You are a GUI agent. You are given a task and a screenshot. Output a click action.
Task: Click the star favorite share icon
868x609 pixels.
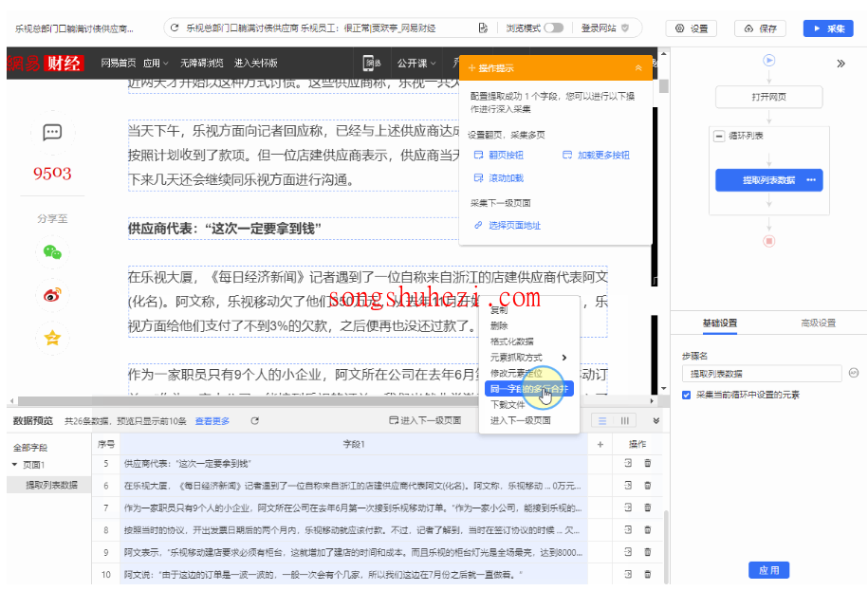[52, 337]
